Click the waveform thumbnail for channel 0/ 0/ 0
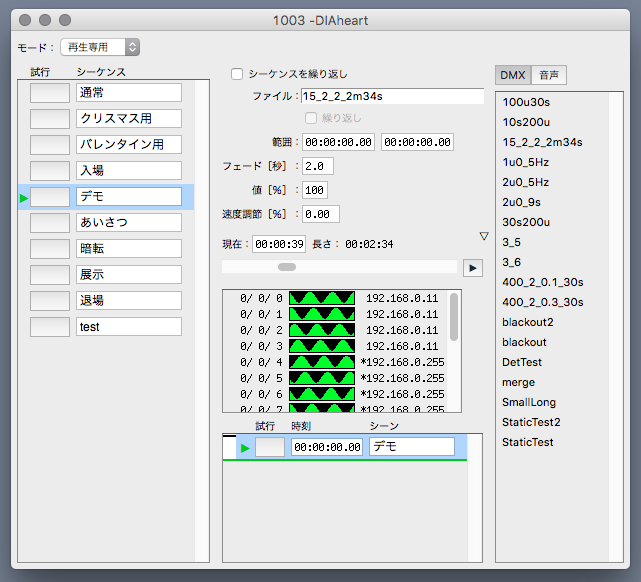 [322, 298]
